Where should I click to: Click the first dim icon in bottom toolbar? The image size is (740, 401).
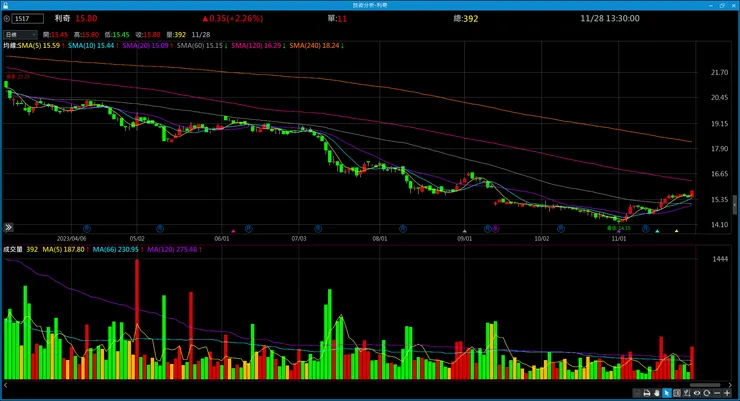click(x=637, y=393)
